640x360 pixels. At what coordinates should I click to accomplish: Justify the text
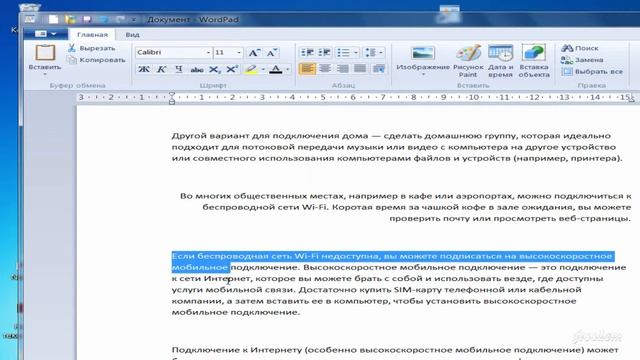(x=360, y=69)
